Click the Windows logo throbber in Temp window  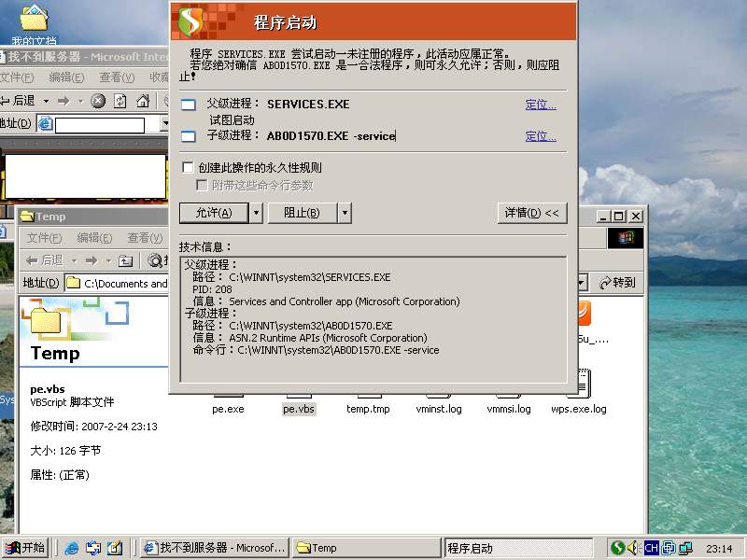(x=626, y=238)
